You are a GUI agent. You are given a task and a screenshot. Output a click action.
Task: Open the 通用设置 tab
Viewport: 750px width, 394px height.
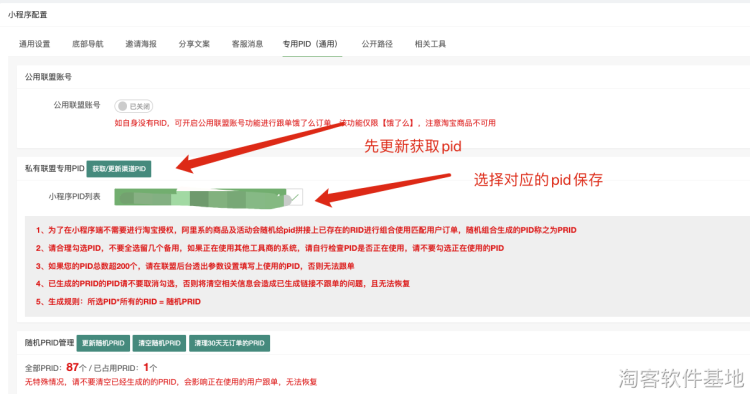click(x=34, y=44)
